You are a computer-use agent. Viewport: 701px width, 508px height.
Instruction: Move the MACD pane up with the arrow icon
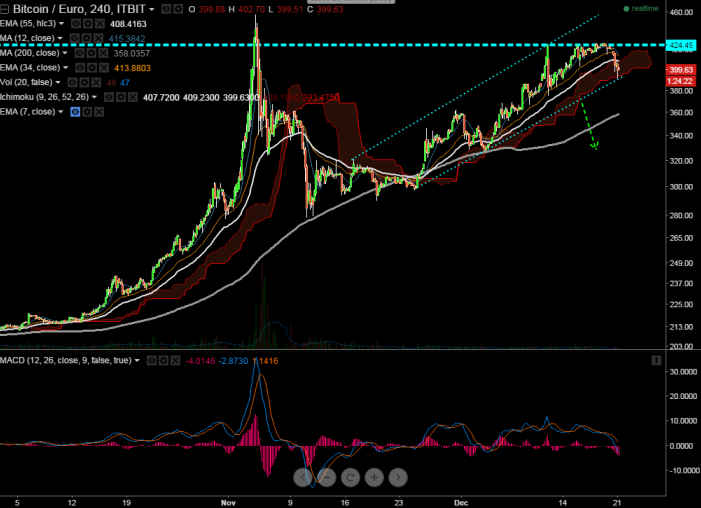pyautogui.click(x=656, y=360)
